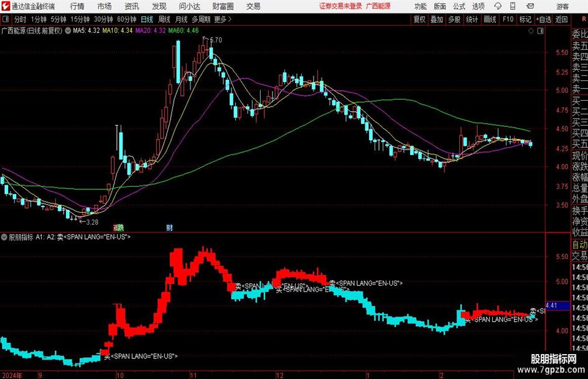Screen dimensions: 588x379
Task: Click the 自动 label in right panel
Action: click(x=580, y=245)
